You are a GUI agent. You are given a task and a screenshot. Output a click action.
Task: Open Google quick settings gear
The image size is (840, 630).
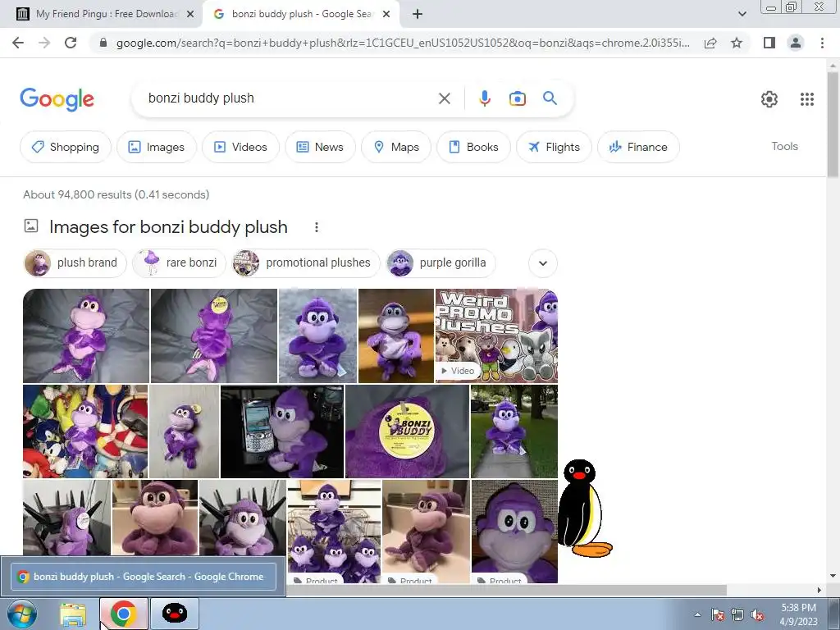769,99
